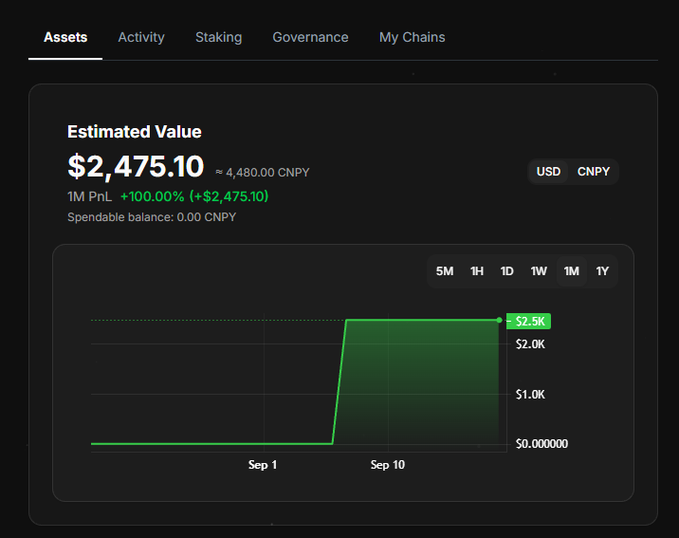
Task: Open the Assets tab
Action: click(65, 38)
